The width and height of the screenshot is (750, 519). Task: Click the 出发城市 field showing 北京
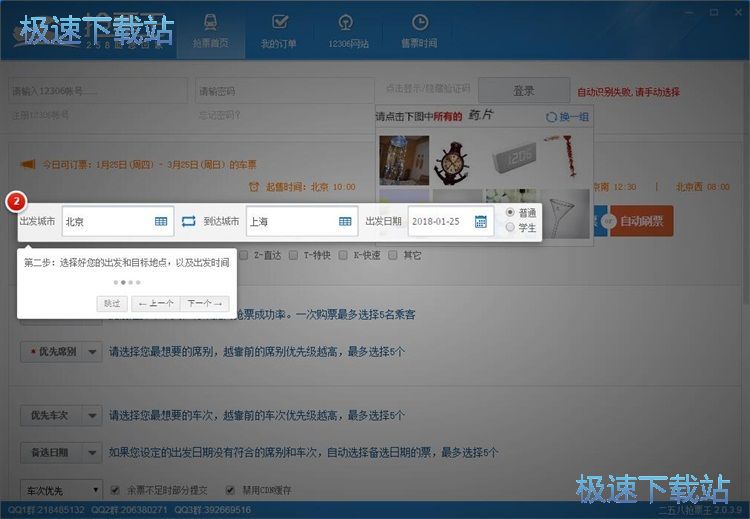click(x=118, y=221)
